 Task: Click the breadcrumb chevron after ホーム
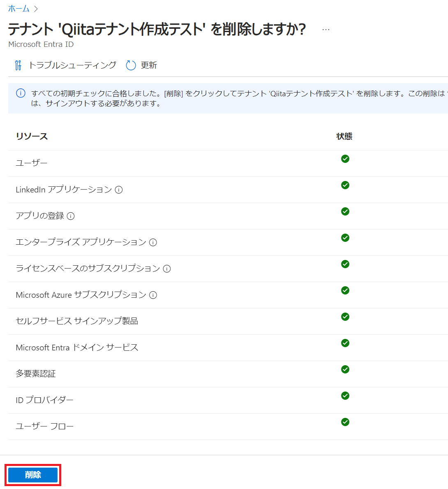click(36, 9)
